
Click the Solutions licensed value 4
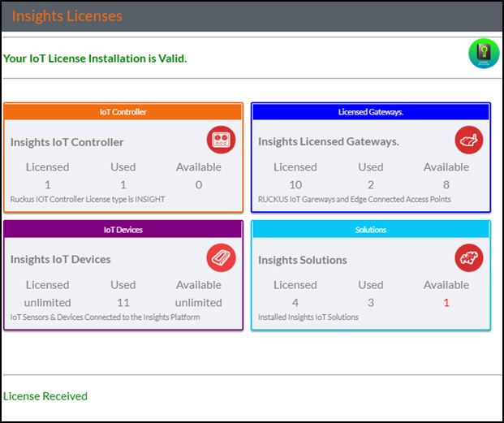coord(295,303)
